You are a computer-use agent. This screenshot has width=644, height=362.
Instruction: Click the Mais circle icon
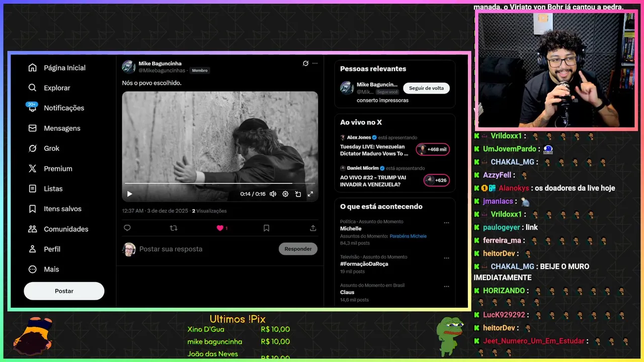[32, 269]
